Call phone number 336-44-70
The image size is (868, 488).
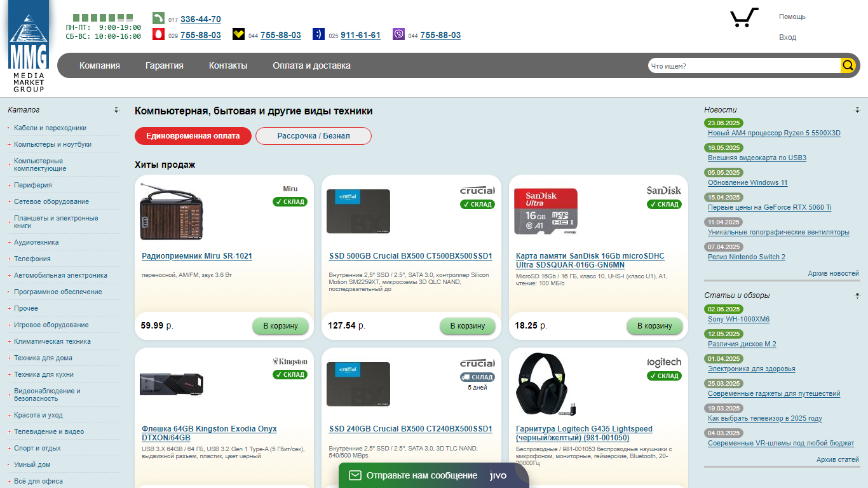coord(201,19)
